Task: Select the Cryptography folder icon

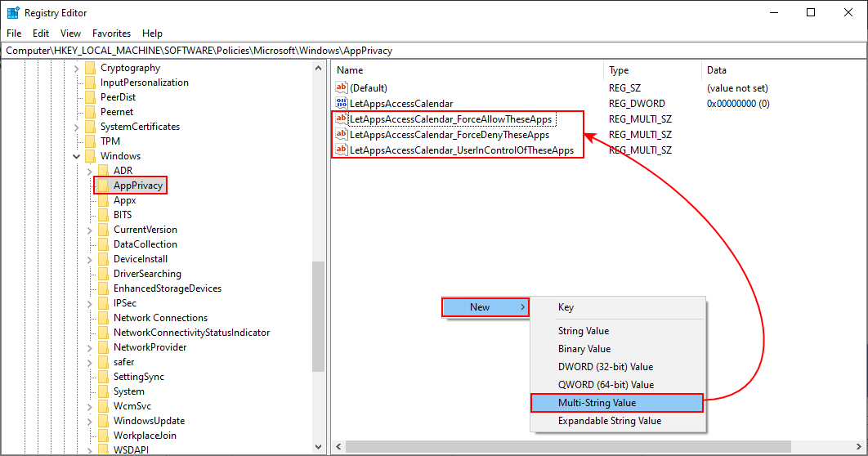Action: pyautogui.click(x=90, y=68)
